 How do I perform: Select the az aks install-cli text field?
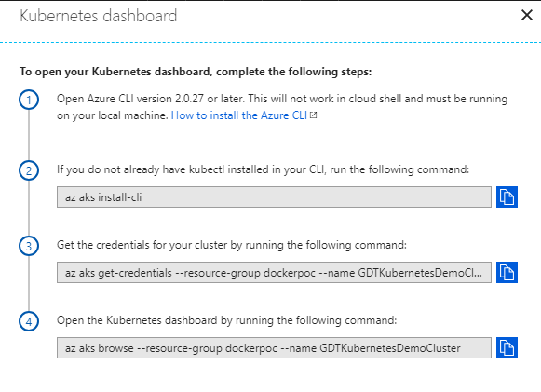(x=274, y=197)
